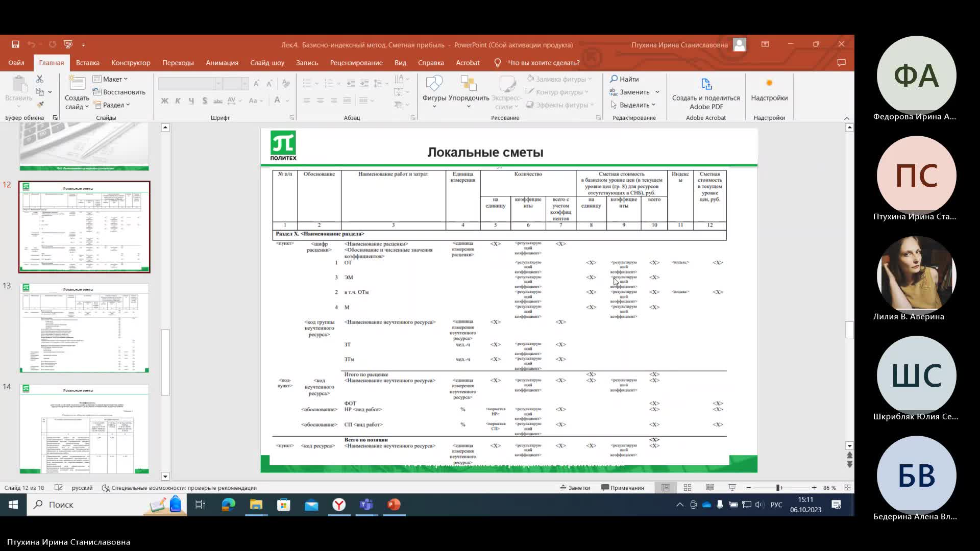Click the Заметки button in status bar
Screen dimensions: 980x551
575,488
